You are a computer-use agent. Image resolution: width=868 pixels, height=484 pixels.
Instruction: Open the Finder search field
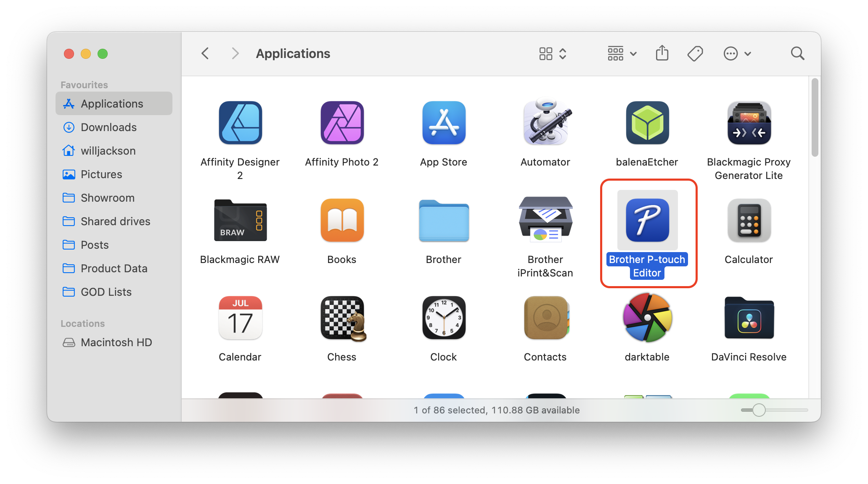pyautogui.click(x=797, y=53)
